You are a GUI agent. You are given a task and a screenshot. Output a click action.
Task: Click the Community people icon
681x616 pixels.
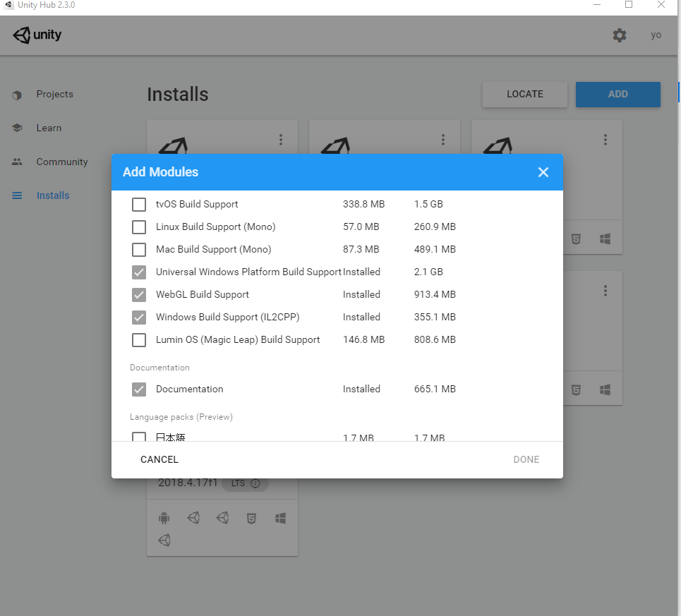click(17, 162)
